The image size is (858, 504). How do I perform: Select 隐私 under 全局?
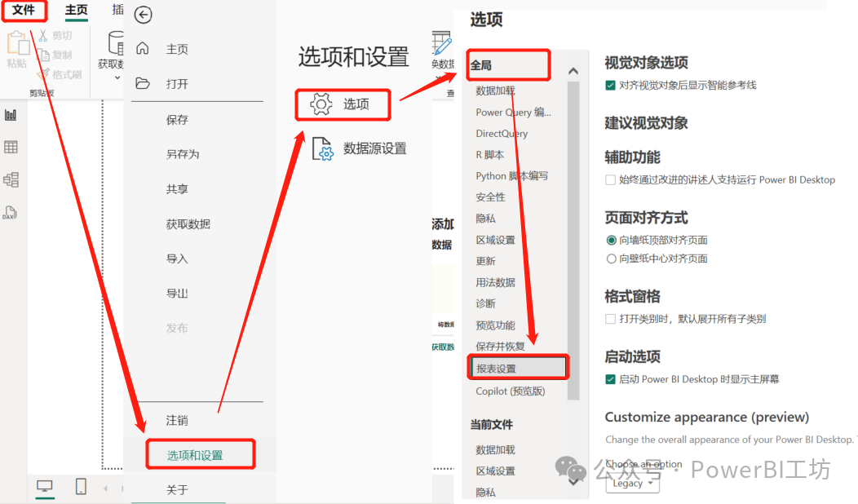(x=485, y=219)
